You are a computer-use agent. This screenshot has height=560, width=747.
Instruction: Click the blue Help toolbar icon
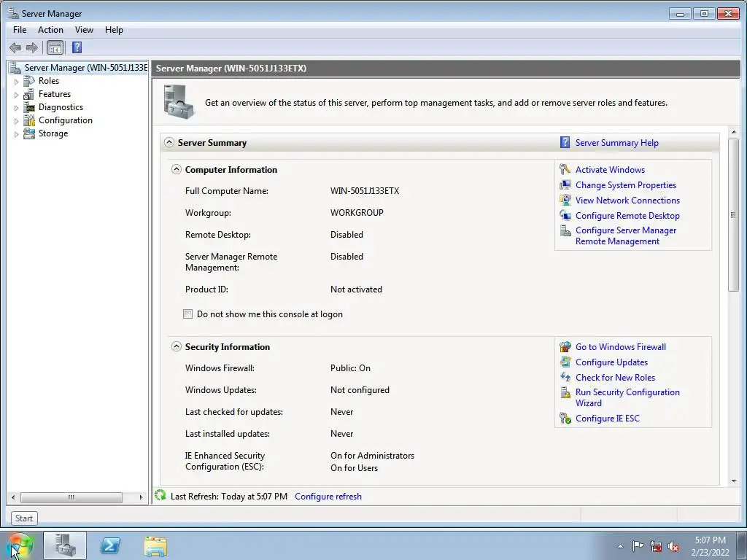click(77, 47)
